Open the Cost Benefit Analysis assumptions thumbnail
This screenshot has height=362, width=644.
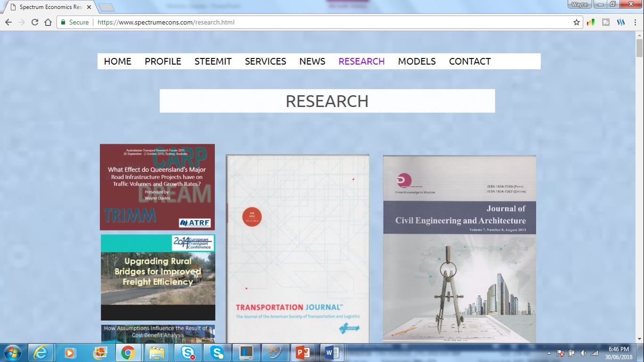[x=158, y=334]
